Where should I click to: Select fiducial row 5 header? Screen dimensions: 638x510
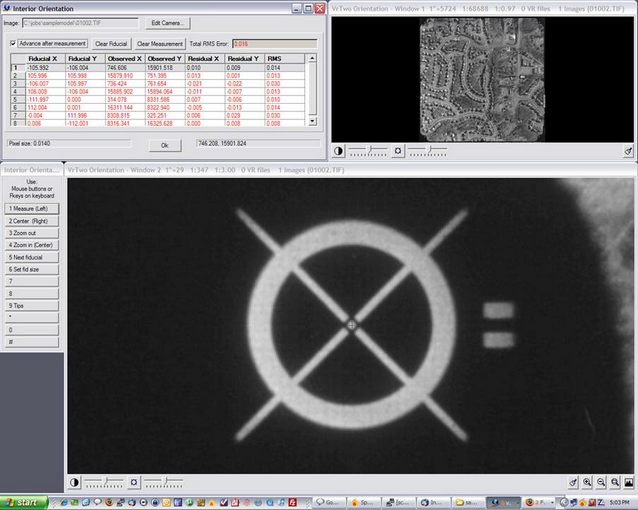click(x=18, y=100)
